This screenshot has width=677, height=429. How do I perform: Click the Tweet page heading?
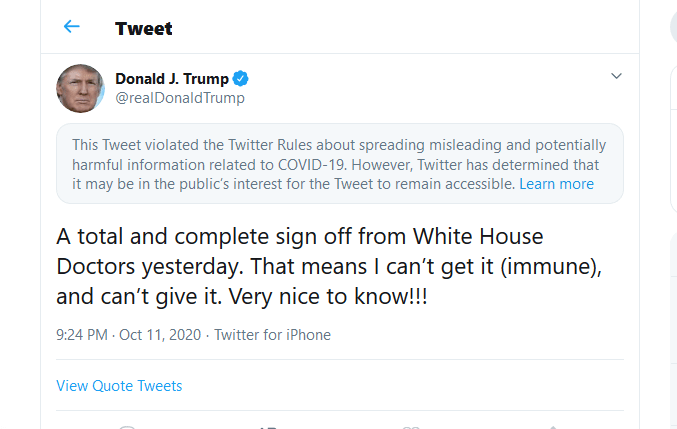pyautogui.click(x=144, y=28)
